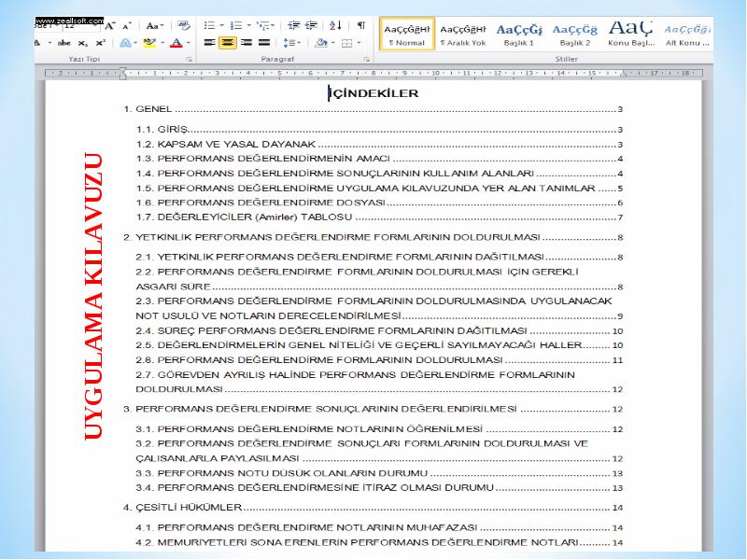Open the highlight color dropdown arrow
Viewport: 747px width, 560px height.
[x=162, y=43]
